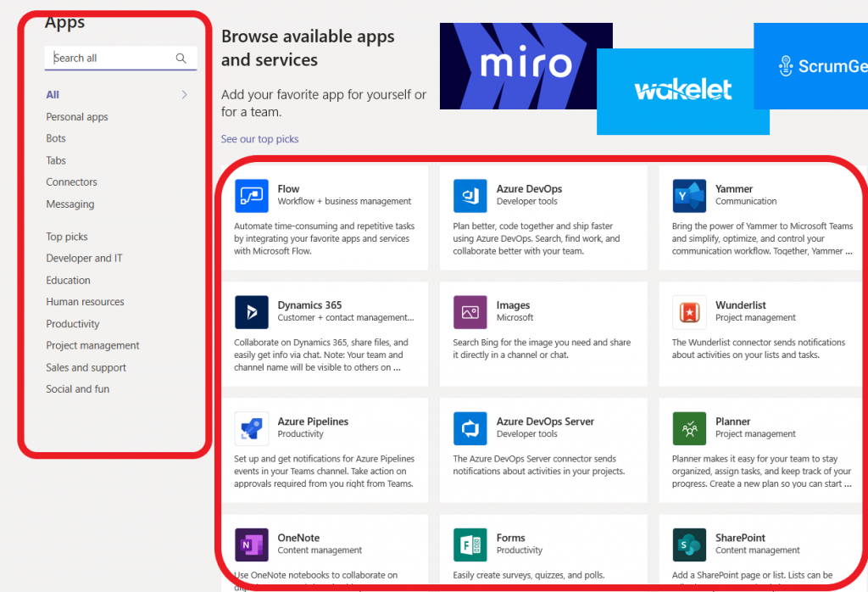Select the Flow app icon
Viewport: 868px width, 592px height.
point(251,195)
